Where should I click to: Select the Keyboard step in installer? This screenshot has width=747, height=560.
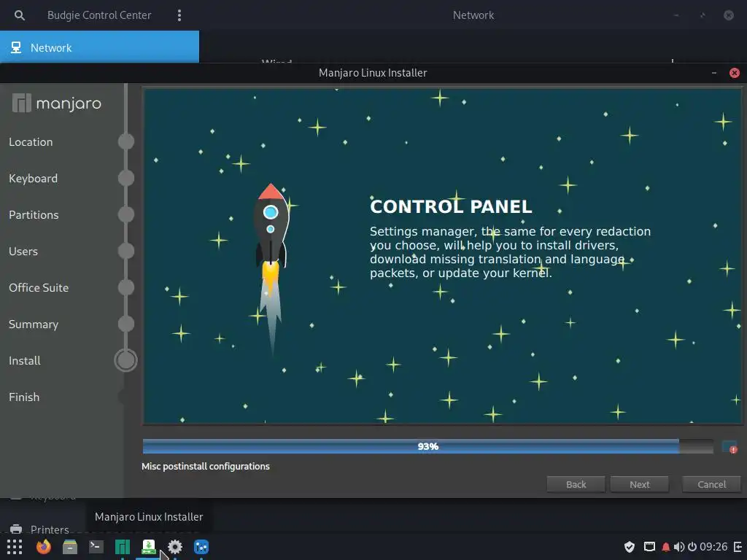point(34,179)
